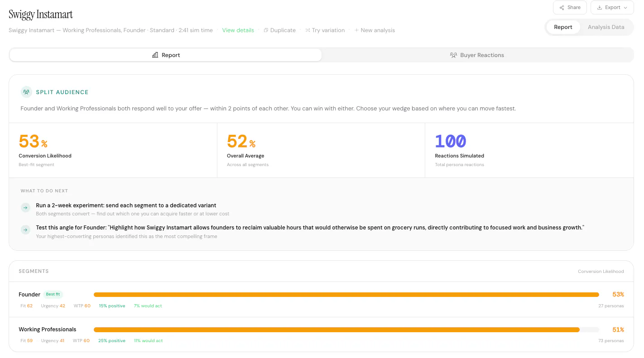Switch the toggle to Analysis Data
644x358 pixels.
(x=606, y=27)
